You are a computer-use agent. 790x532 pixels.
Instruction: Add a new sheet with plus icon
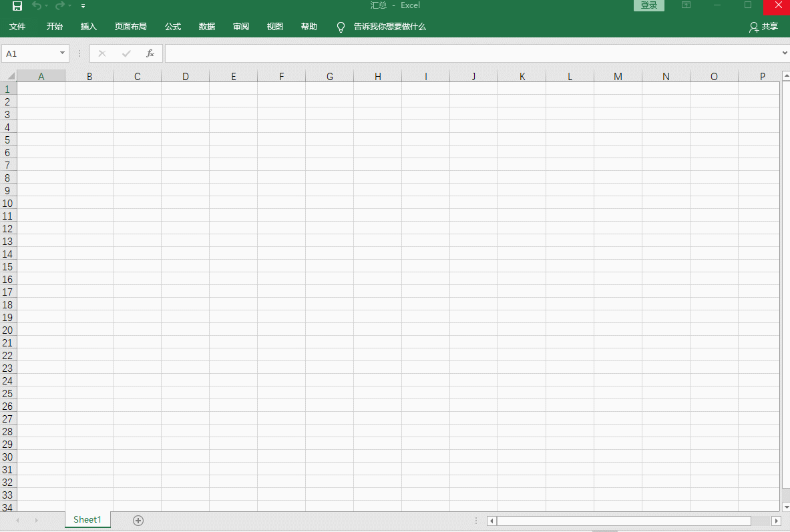pos(138,520)
